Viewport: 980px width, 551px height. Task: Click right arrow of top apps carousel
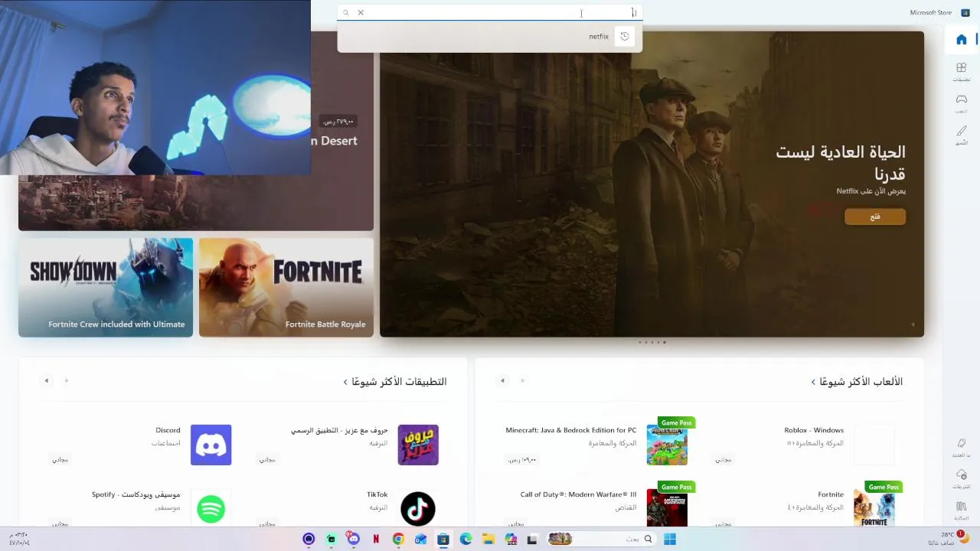[67, 380]
